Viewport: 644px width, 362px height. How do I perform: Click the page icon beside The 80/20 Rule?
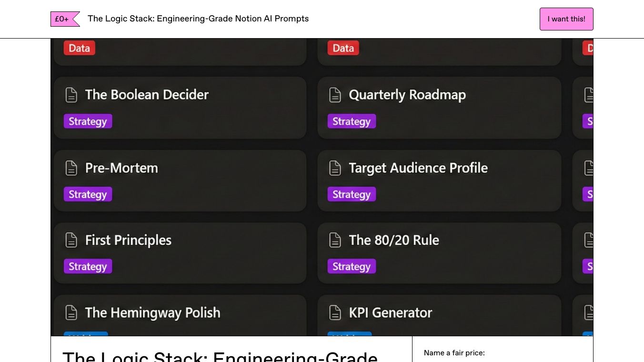point(335,240)
